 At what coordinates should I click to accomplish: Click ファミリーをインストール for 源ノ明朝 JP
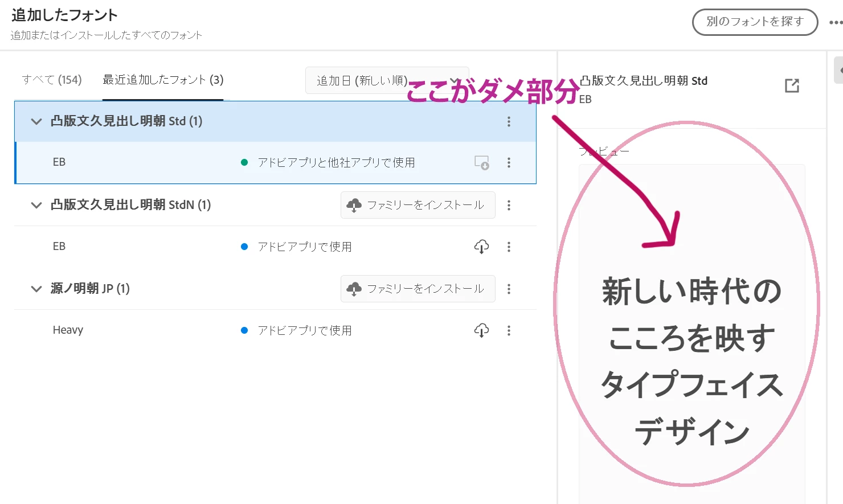[x=418, y=289]
